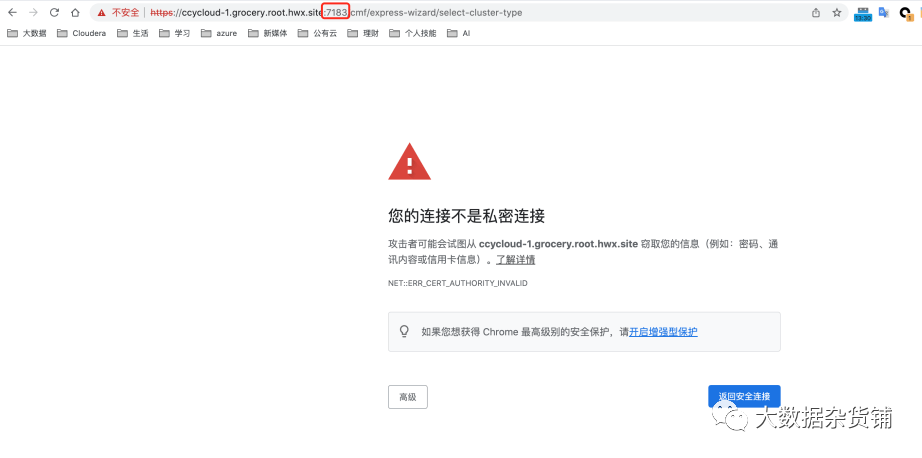Click the browser forward arrow
The height and width of the screenshot is (458, 922).
33,12
